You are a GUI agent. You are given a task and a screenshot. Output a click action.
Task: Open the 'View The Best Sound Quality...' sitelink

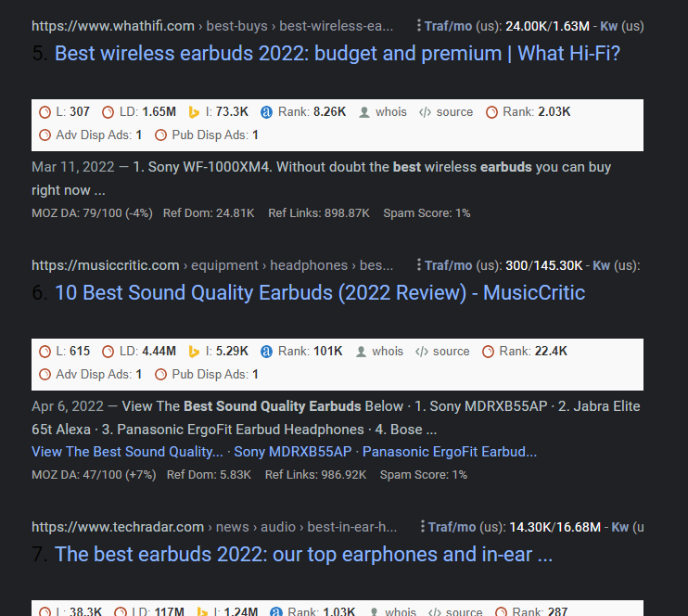pyautogui.click(x=127, y=452)
